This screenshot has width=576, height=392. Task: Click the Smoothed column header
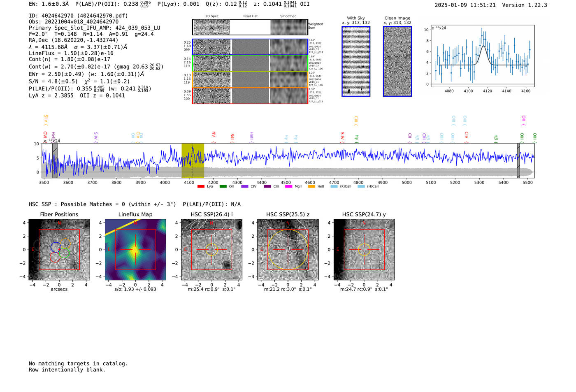(x=288, y=16)
